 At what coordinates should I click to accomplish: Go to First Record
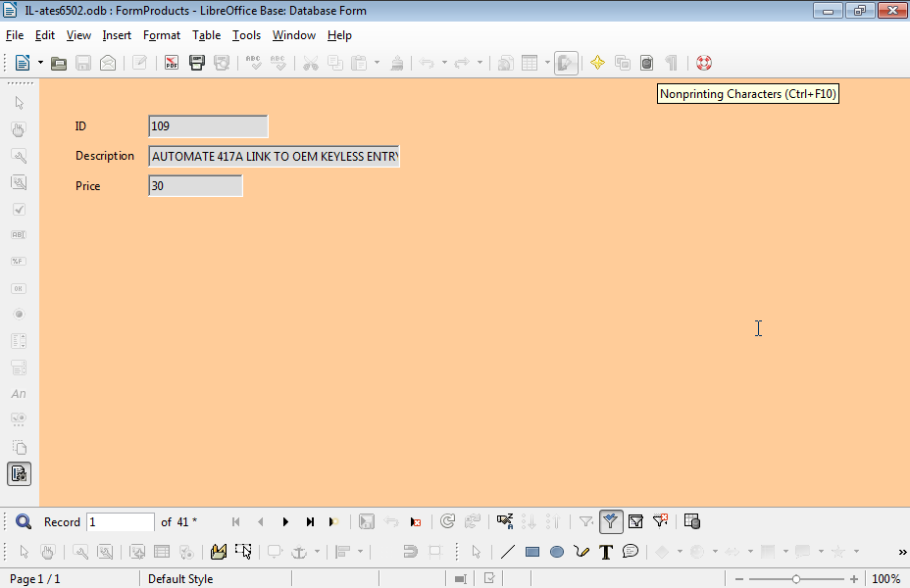pos(235,522)
